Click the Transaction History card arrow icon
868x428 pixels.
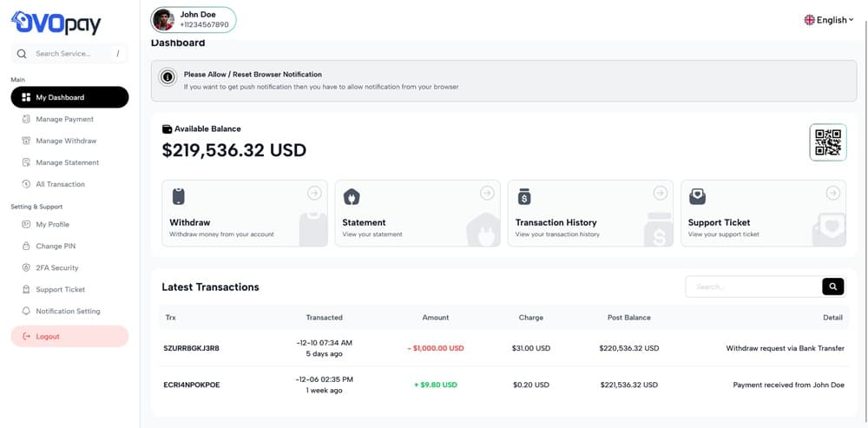pos(660,193)
